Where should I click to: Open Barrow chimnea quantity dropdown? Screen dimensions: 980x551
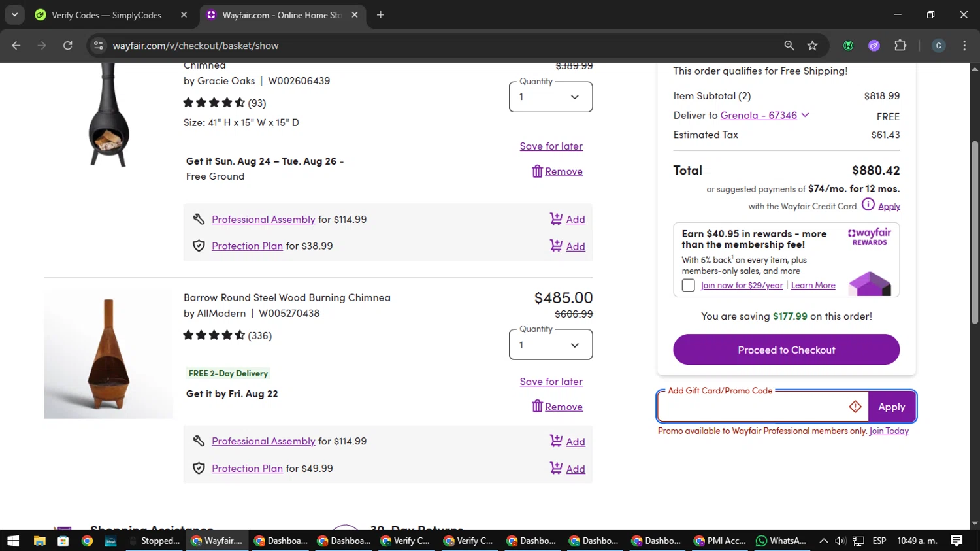click(551, 344)
